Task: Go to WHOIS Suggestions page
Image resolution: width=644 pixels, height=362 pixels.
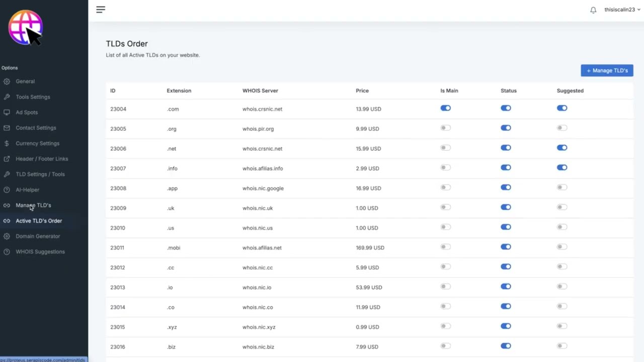Action: [x=40, y=252]
